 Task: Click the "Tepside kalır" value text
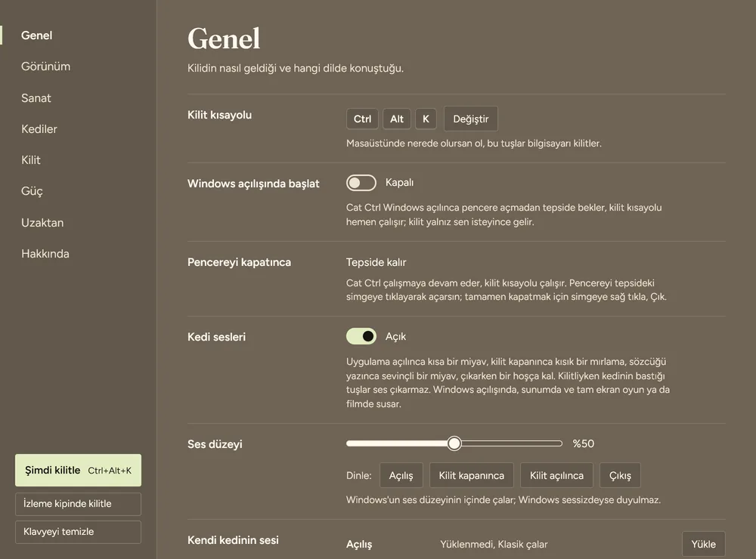[376, 262]
